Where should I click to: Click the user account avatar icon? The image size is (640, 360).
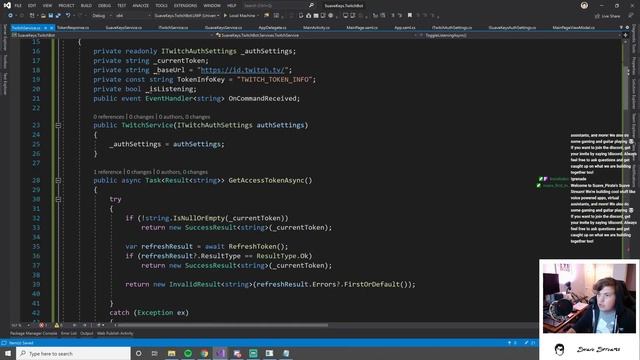[584, 5]
